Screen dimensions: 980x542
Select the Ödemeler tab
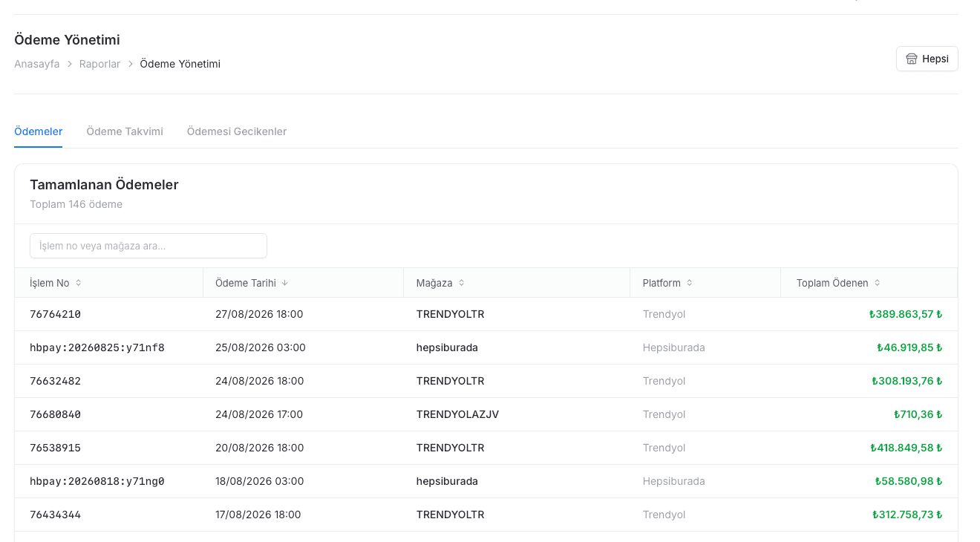(x=39, y=131)
